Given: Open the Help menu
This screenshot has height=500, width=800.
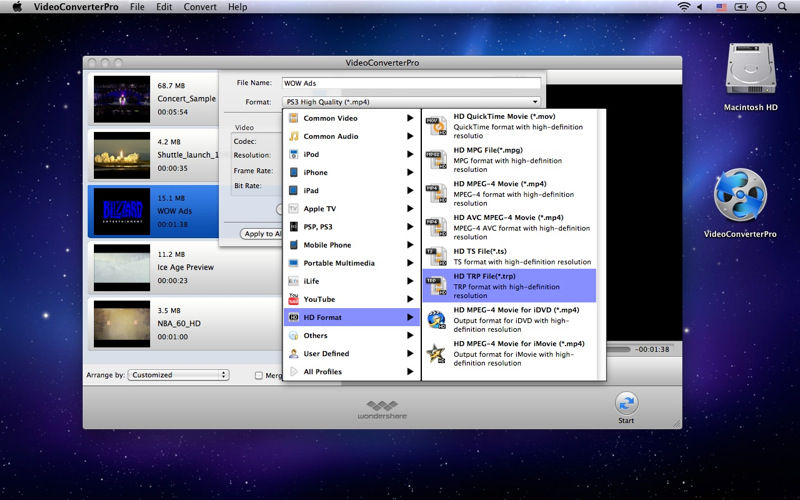Looking at the screenshot, I should click(237, 7).
